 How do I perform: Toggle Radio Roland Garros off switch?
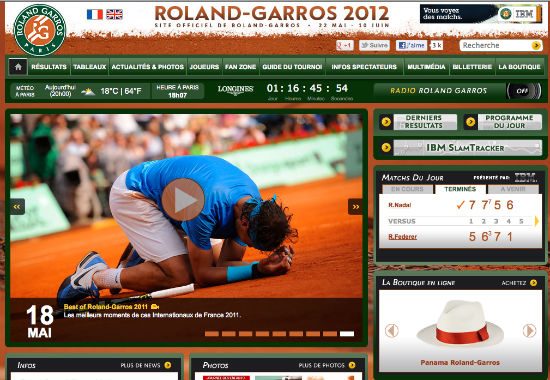pyautogui.click(x=523, y=91)
